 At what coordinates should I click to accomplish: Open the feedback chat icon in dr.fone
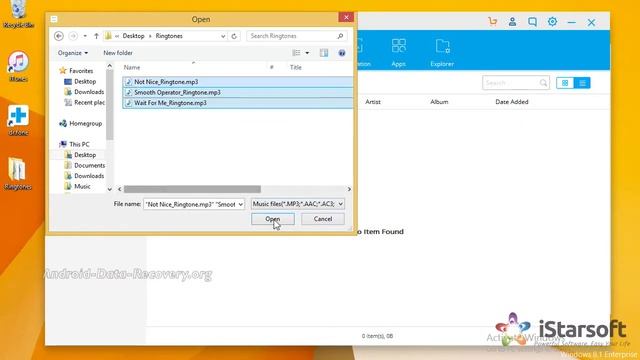click(532, 22)
